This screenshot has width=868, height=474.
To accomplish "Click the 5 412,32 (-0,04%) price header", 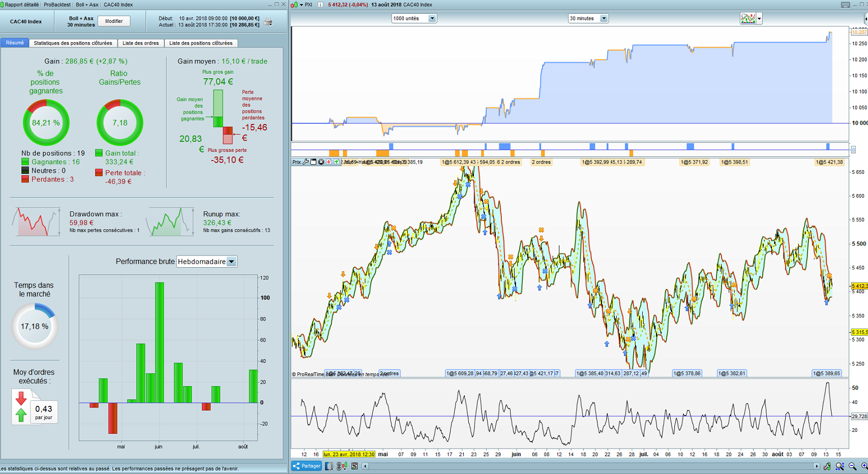I will [348, 5].
